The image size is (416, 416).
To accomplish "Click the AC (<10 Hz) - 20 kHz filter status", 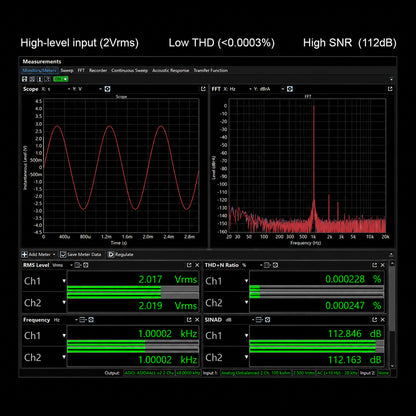I will (337, 373).
